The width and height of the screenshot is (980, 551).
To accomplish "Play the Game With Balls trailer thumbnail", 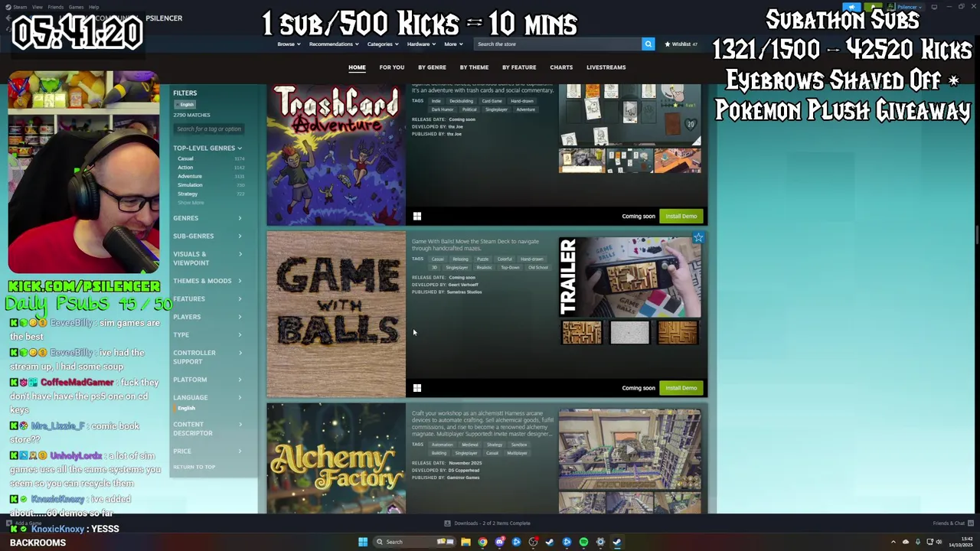I will (x=629, y=277).
